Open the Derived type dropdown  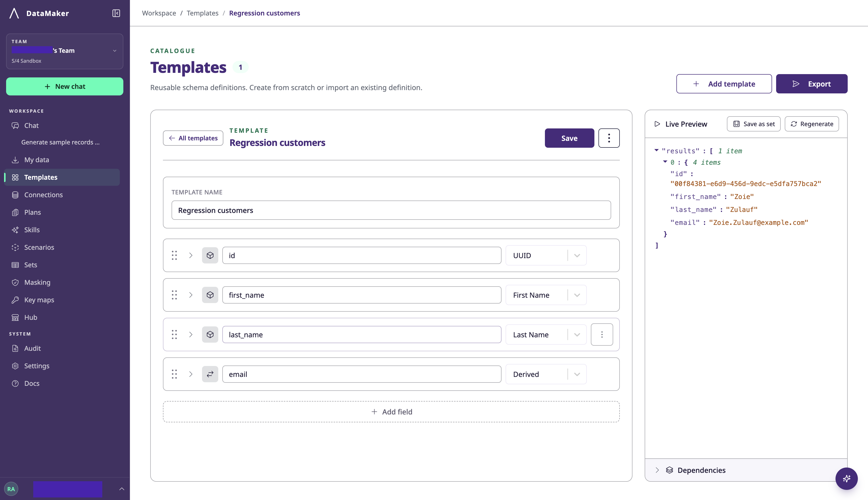coord(546,374)
